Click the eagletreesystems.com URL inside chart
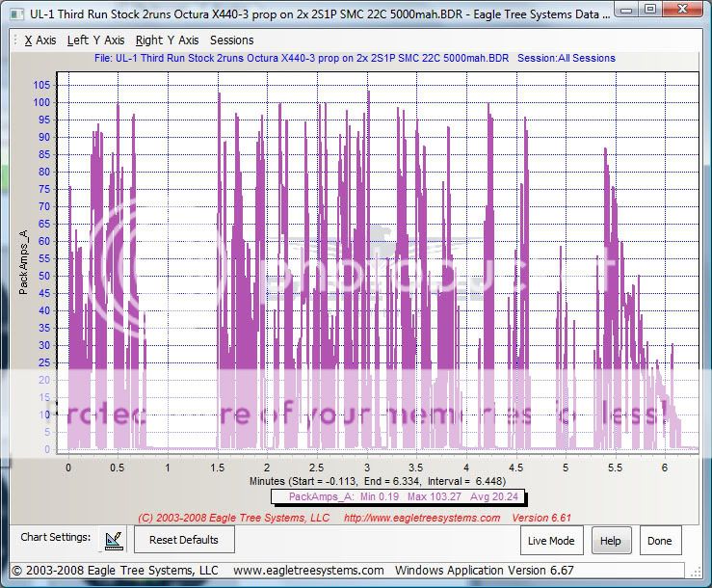 click(422, 518)
